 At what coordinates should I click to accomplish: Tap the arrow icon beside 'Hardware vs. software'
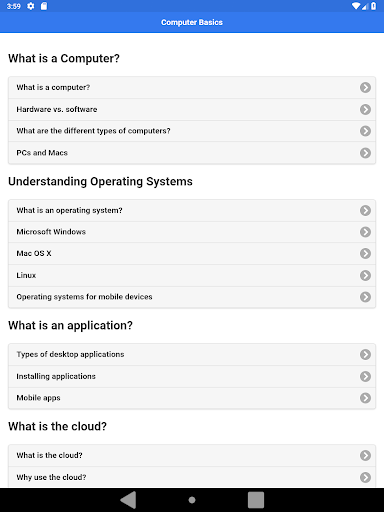[365, 109]
